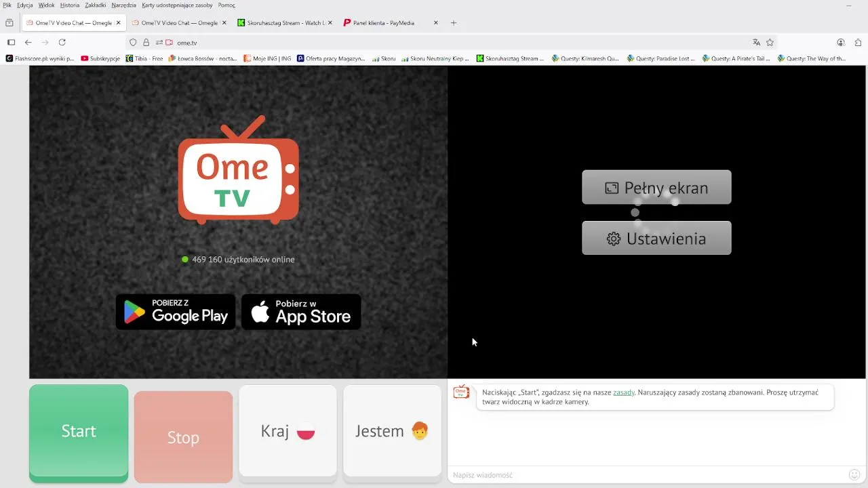Image resolution: width=868 pixels, height=488 pixels.
Task: Click the translate page icon
Action: coord(756,42)
